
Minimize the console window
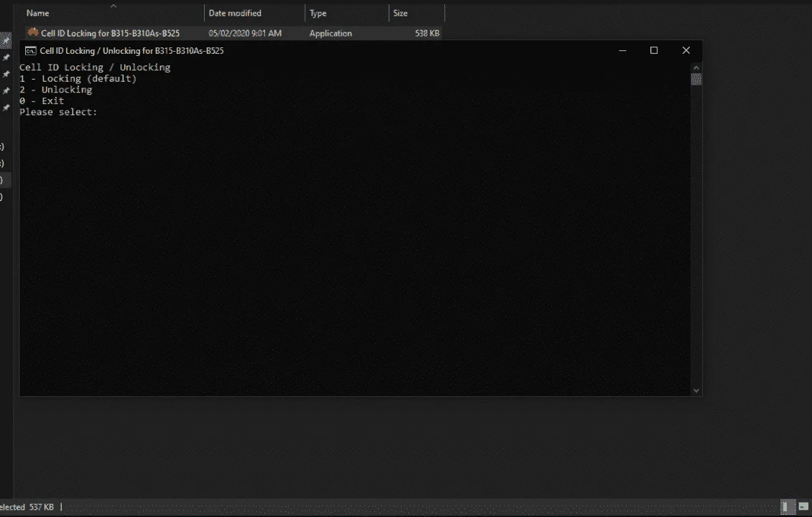(622, 50)
